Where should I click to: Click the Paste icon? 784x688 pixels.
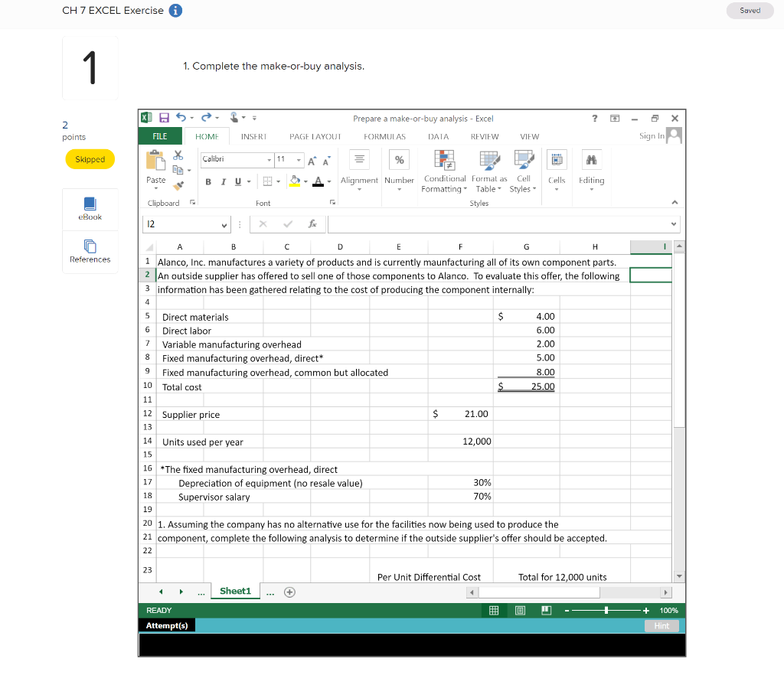click(155, 162)
